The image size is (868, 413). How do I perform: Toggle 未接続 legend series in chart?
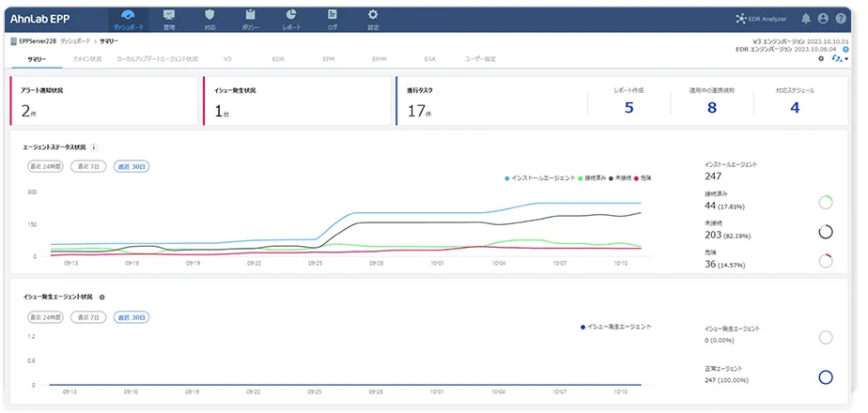click(x=620, y=178)
